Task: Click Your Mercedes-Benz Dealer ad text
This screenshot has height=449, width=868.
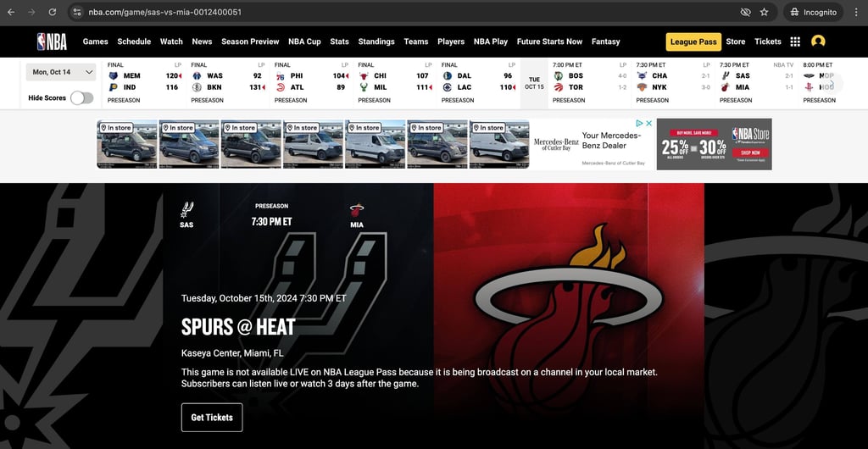Action: point(612,141)
